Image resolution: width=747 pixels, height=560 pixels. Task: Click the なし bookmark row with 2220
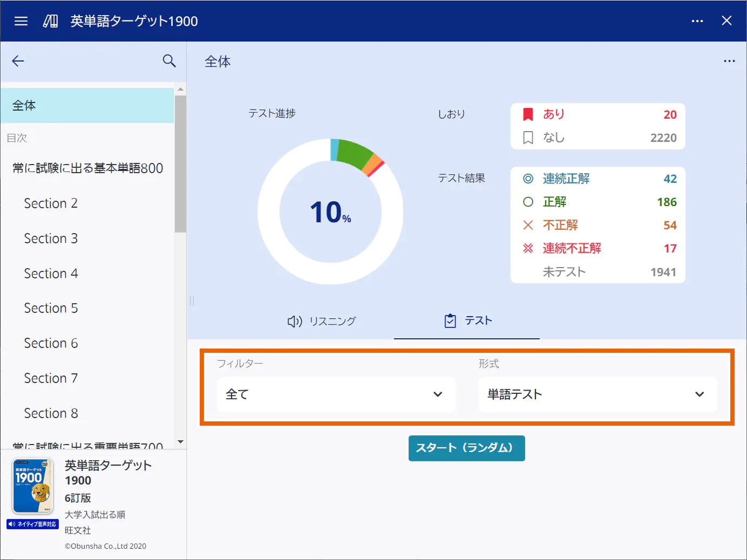[598, 138]
